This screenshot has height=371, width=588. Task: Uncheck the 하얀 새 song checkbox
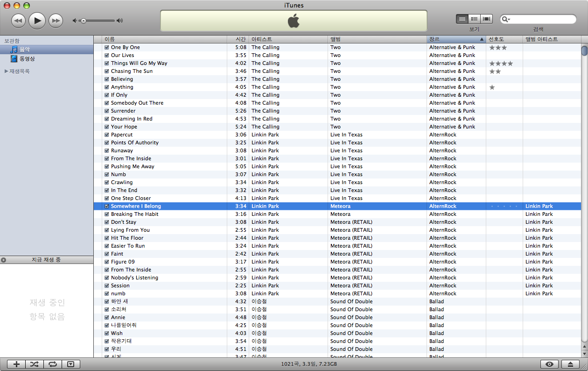tap(107, 301)
